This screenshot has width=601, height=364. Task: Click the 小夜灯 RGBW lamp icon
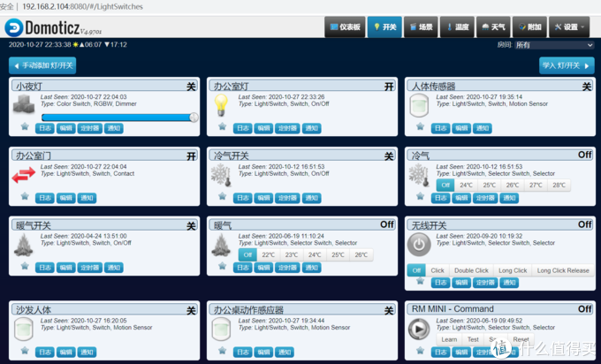point(23,106)
